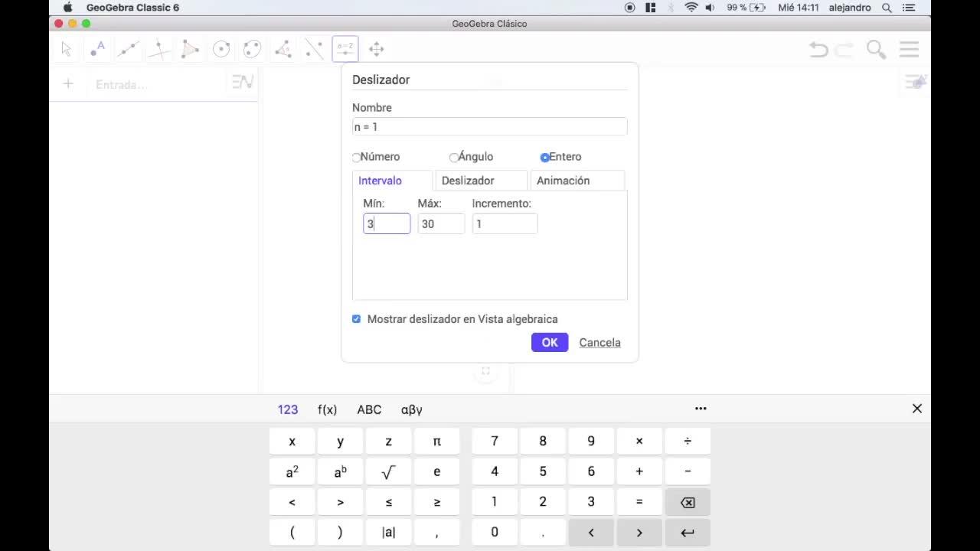Select the Polygon tool
Image resolution: width=980 pixels, height=551 pixels.
[191, 49]
